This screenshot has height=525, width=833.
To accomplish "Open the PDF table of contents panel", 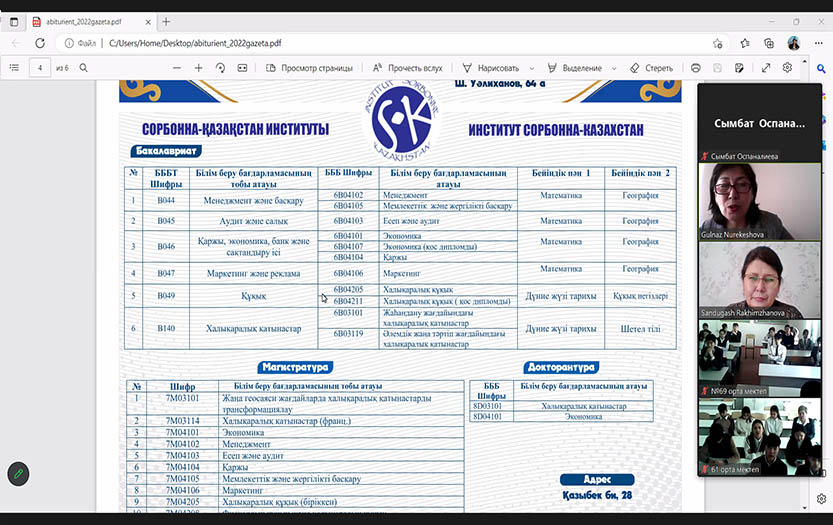I will click(14, 68).
